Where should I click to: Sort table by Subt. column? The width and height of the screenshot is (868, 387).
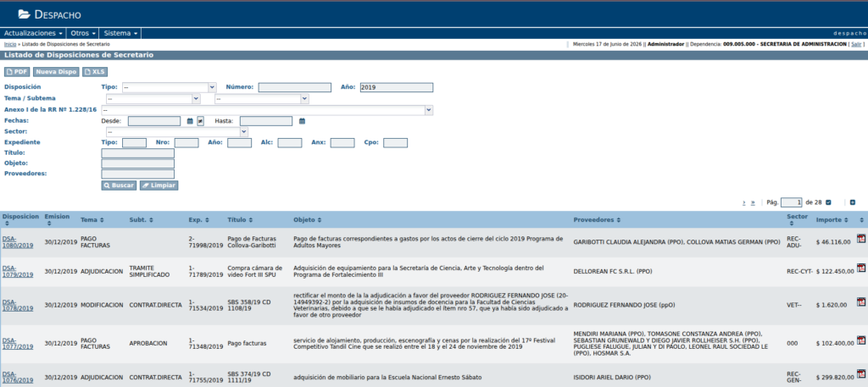pyautogui.click(x=148, y=220)
